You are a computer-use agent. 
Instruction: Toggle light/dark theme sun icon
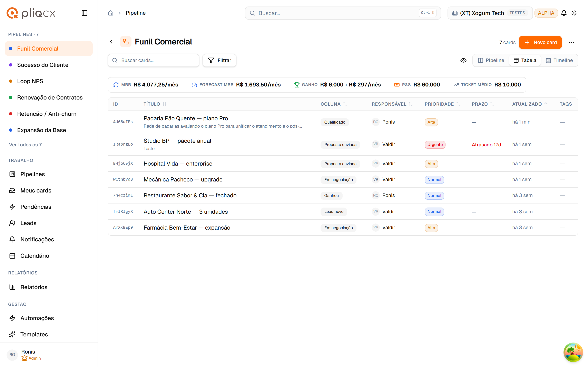[574, 13]
